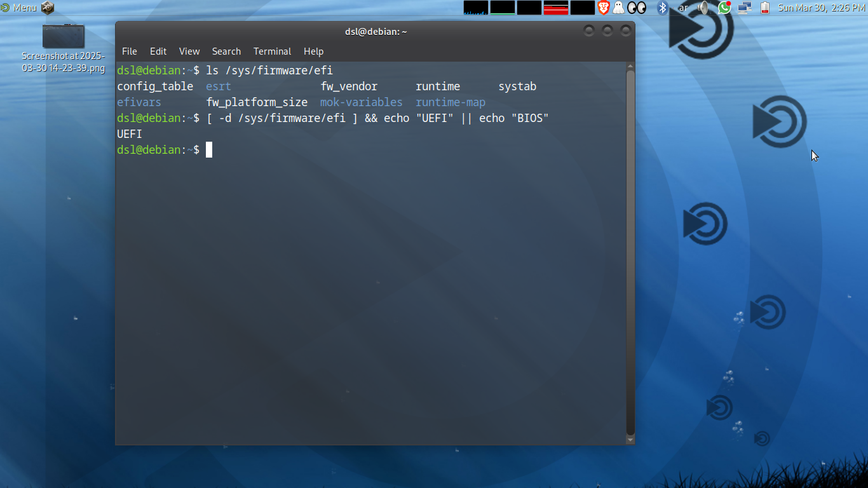Open the View menu in terminal
This screenshot has height=488, width=868.
point(189,51)
